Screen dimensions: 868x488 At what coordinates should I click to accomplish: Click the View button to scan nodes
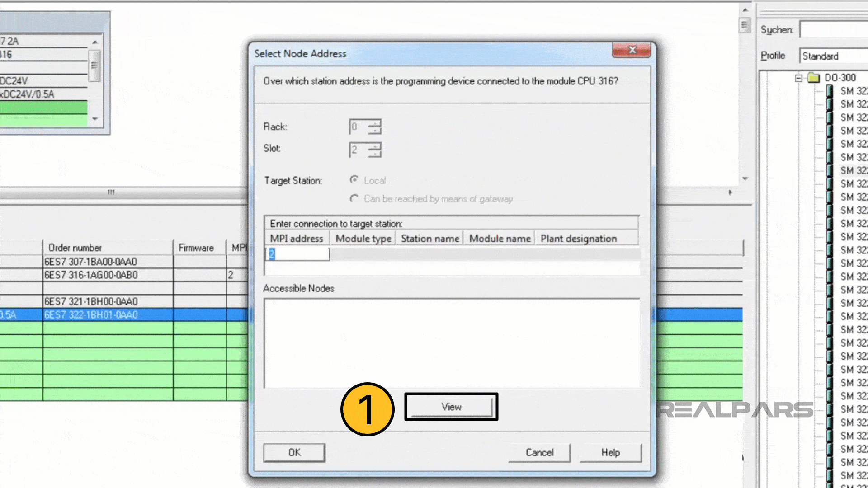[x=451, y=406]
